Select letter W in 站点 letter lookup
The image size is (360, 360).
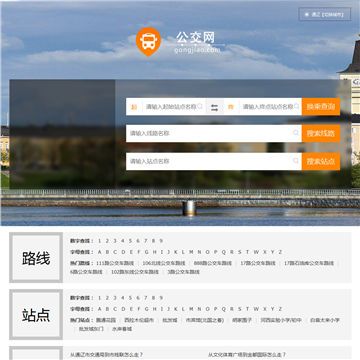tap(256, 309)
